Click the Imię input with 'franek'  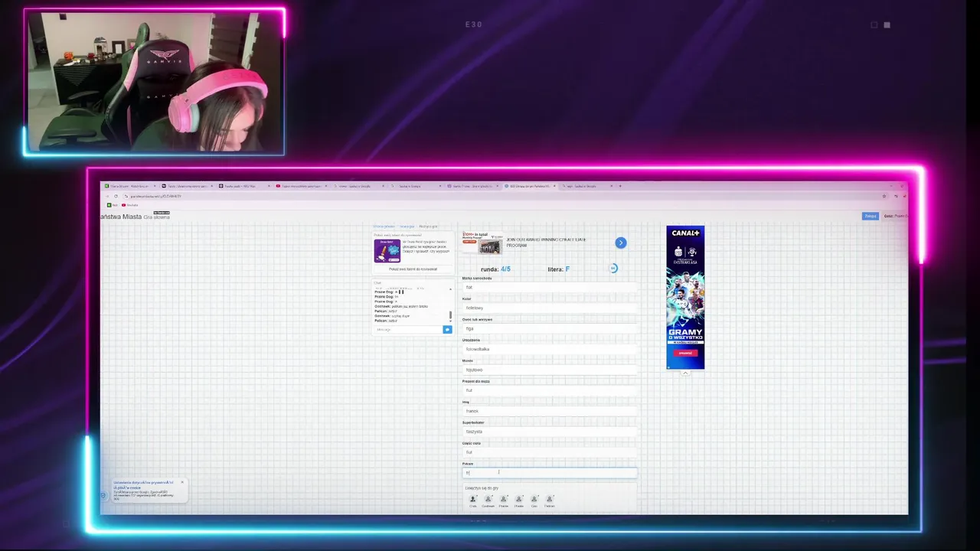(x=550, y=411)
